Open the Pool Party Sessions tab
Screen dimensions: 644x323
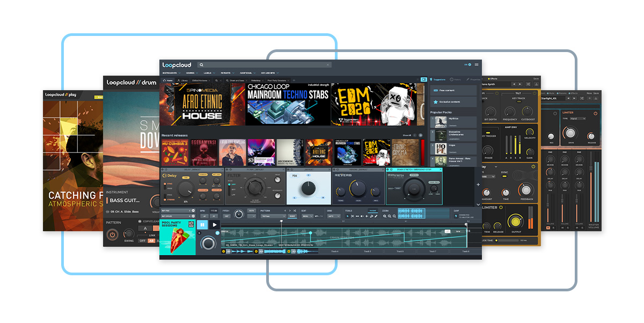tap(279, 80)
